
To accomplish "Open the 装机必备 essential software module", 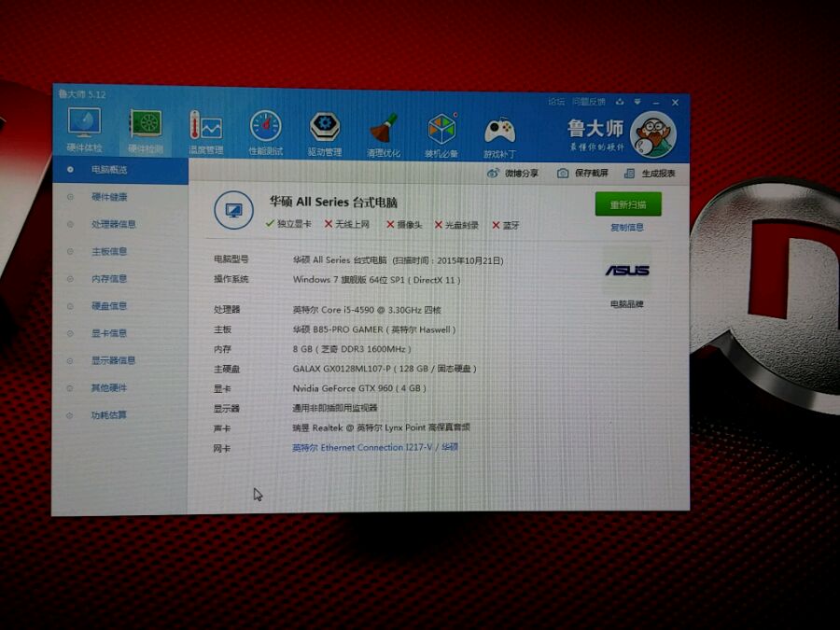I will coord(442,136).
